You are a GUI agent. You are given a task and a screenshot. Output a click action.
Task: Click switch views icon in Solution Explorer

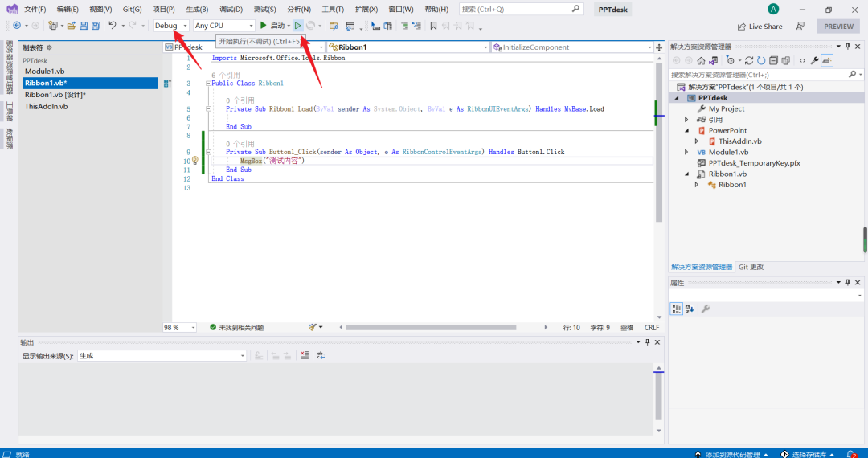tap(713, 61)
